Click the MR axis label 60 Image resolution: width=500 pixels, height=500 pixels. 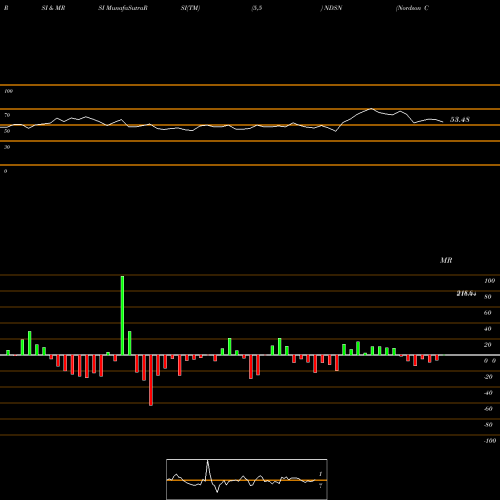tap(487, 313)
